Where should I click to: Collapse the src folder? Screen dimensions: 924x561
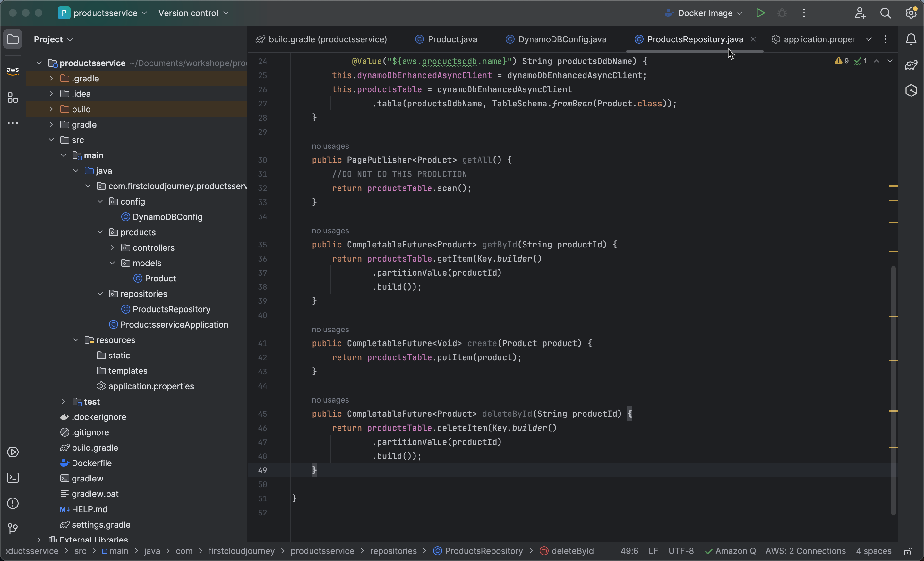point(51,139)
